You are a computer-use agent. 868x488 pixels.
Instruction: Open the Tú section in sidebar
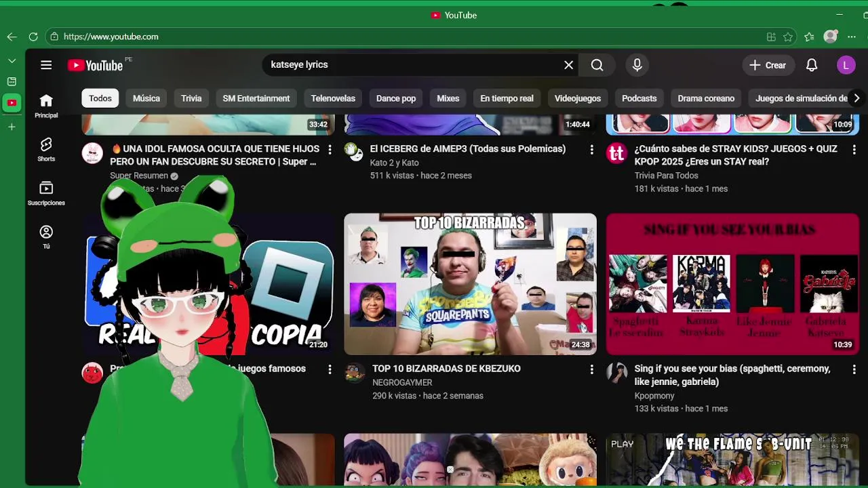(x=46, y=237)
